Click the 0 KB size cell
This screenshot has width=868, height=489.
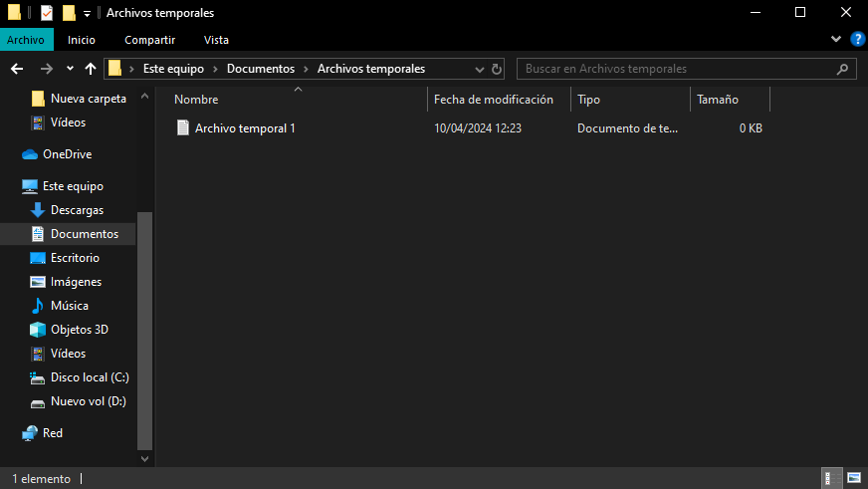751,128
